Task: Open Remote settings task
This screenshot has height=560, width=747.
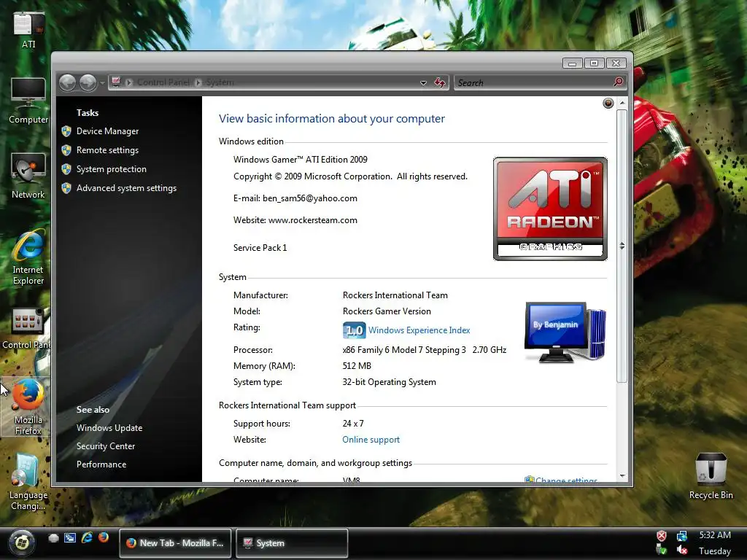Action: (x=108, y=150)
